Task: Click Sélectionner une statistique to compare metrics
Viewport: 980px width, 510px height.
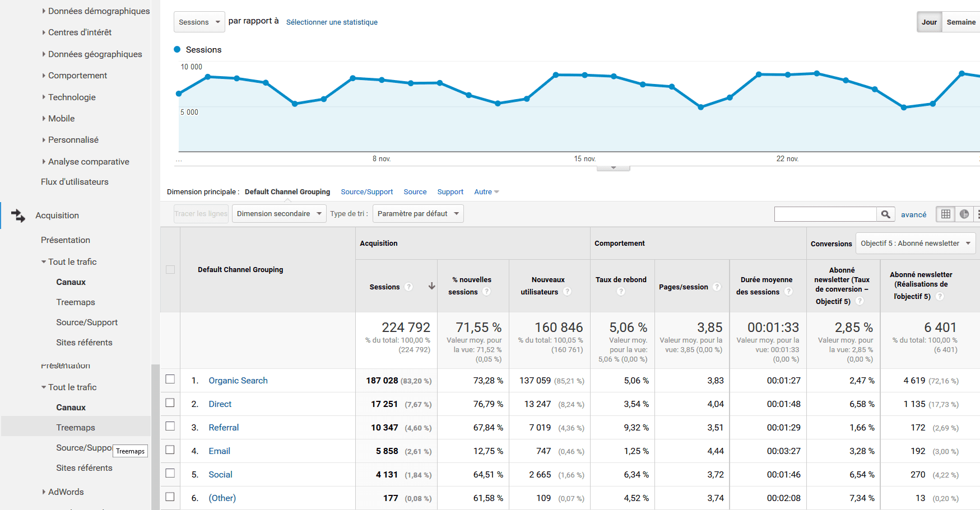Action: pyautogui.click(x=332, y=22)
